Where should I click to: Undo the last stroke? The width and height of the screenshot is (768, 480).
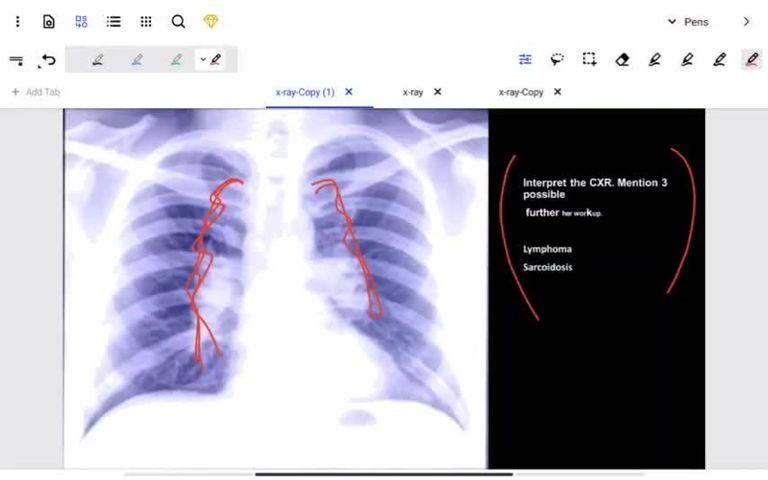47,60
